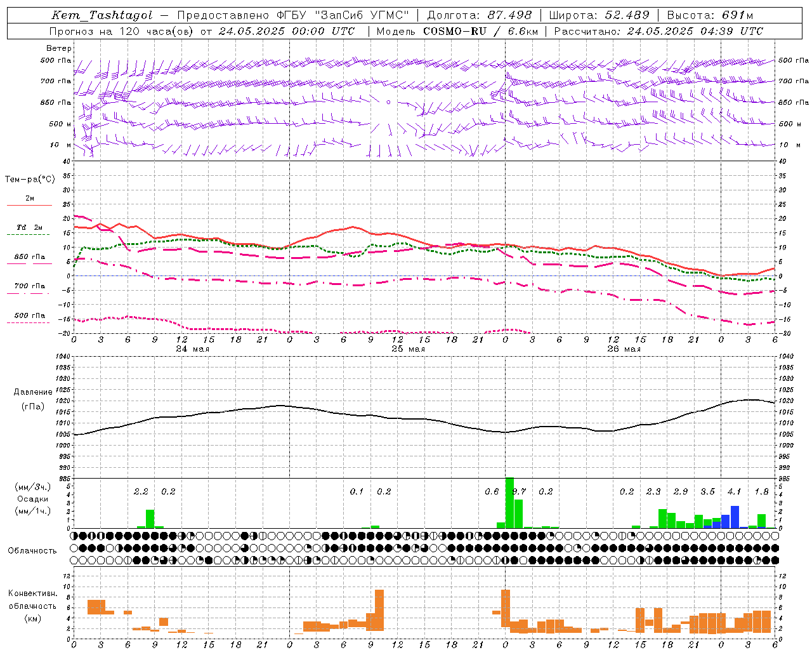This screenshot has height=650, width=812.
Task: Select the 0.6 precipitation value
Action: coord(492,491)
